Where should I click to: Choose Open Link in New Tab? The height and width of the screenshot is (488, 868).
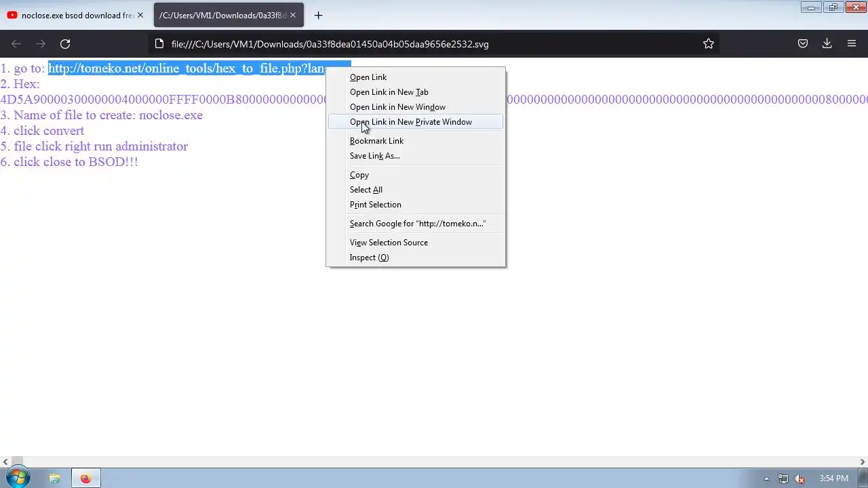[x=416, y=92]
